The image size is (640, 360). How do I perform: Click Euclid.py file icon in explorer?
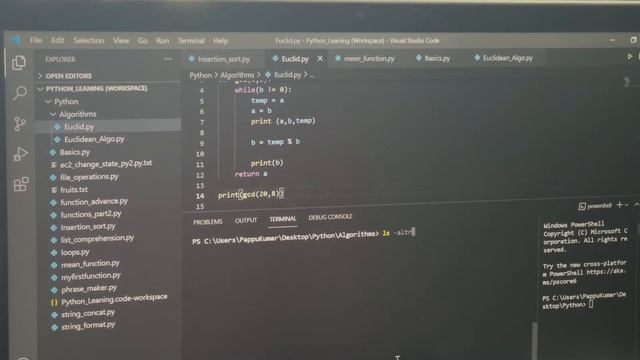pyautogui.click(x=57, y=127)
